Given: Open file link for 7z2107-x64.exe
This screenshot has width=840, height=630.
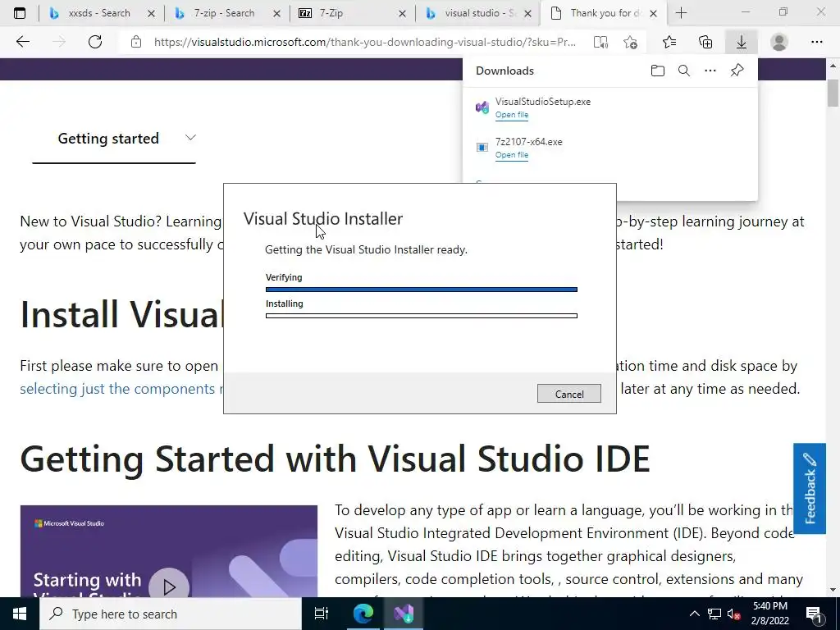Looking at the screenshot, I should point(512,155).
